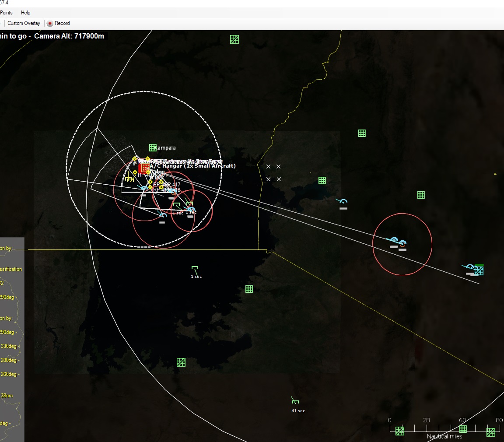Click the Nautical miles scale label
The height and width of the screenshot is (442, 504).
[x=444, y=436]
